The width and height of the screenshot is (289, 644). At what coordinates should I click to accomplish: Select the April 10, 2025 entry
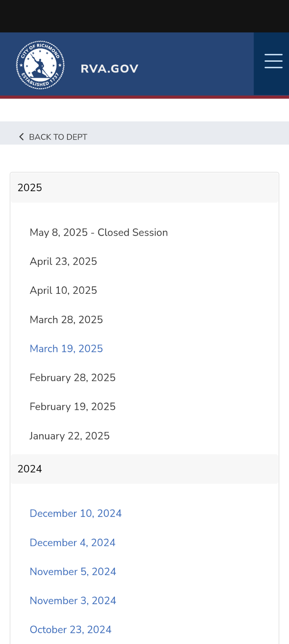pos(63,290)
